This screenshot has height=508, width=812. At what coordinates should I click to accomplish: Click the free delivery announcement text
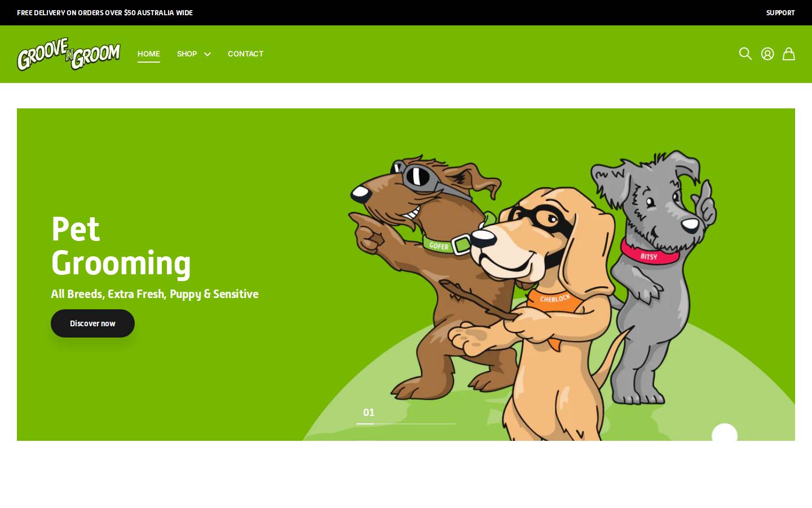[x=105, y=12]
